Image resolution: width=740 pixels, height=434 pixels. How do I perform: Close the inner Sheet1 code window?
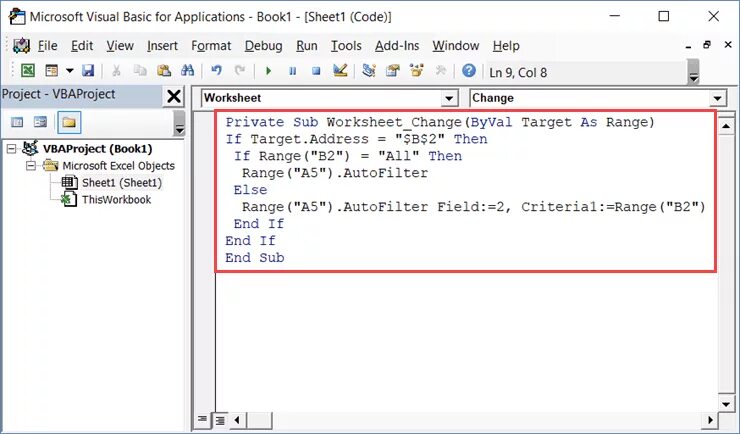coord(728,45)
